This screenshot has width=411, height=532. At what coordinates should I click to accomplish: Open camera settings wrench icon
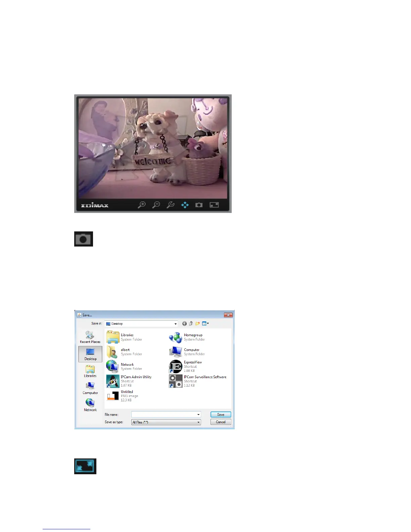[x=170, y=205]
